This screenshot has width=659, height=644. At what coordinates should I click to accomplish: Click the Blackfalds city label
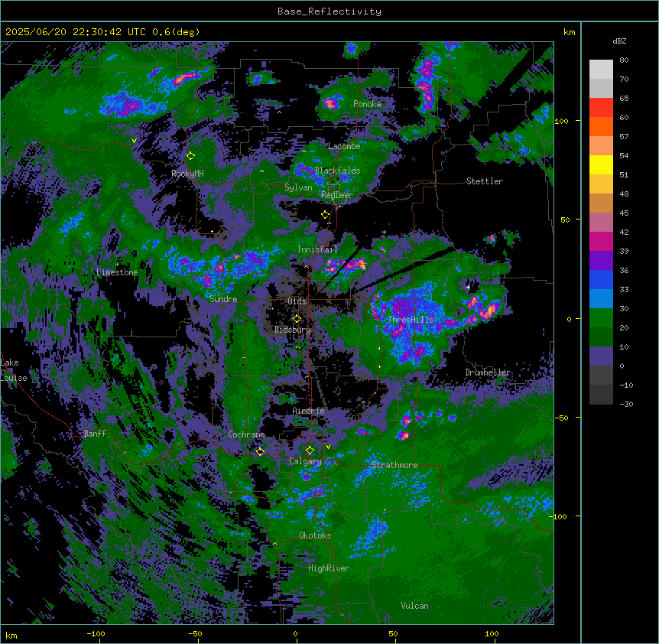click(337, 171)
